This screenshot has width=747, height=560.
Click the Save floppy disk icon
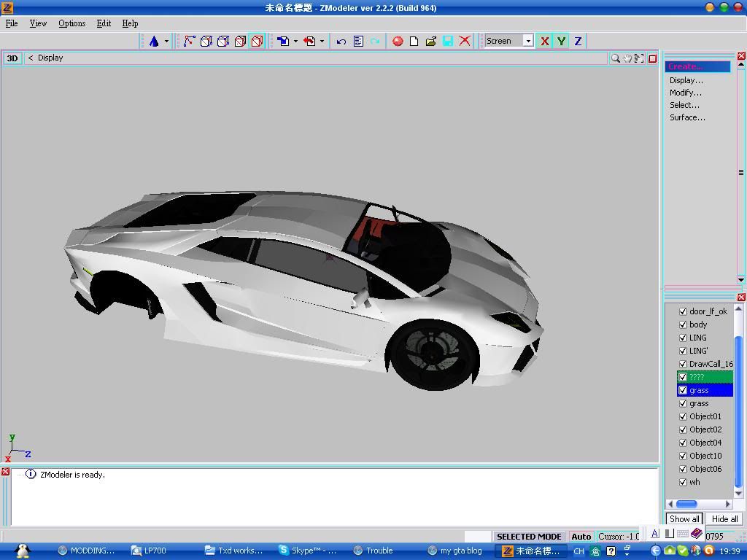(448, 42)
